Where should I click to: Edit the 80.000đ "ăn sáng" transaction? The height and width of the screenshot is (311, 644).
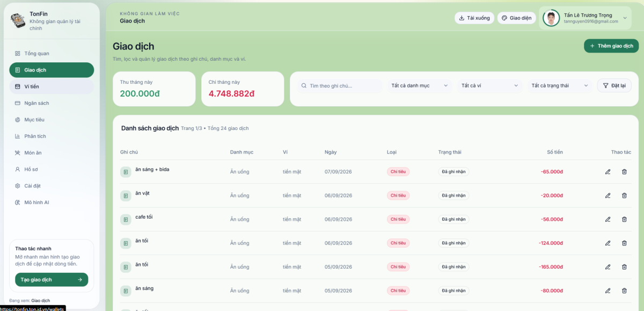(608, 291)
